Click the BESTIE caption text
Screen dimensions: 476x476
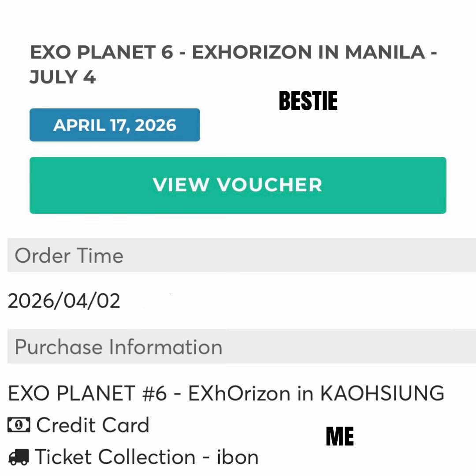308,101
